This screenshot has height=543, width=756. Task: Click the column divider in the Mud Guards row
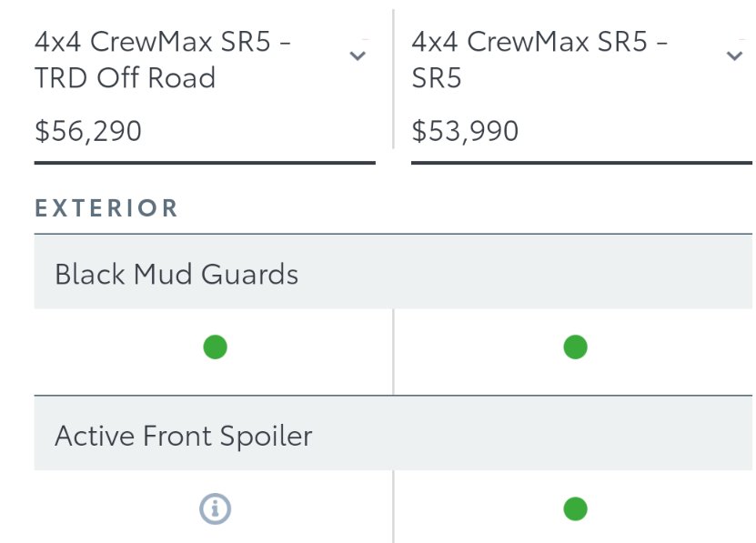pos(393,352)
